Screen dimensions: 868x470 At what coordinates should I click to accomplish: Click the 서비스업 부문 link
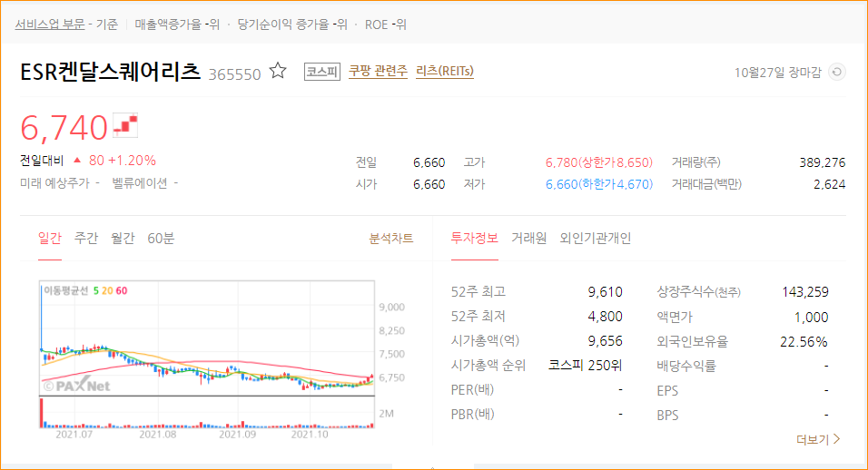point(50,24)
